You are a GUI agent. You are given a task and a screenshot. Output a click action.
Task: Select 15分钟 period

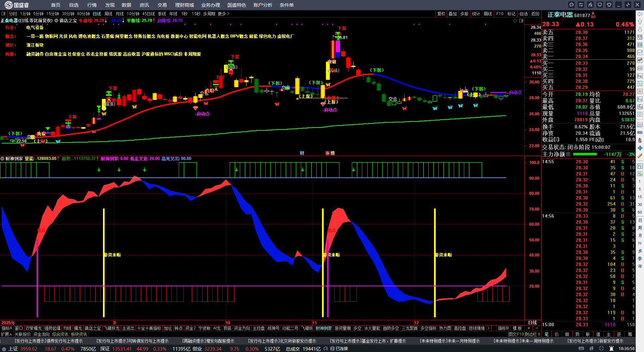(53, 14)
